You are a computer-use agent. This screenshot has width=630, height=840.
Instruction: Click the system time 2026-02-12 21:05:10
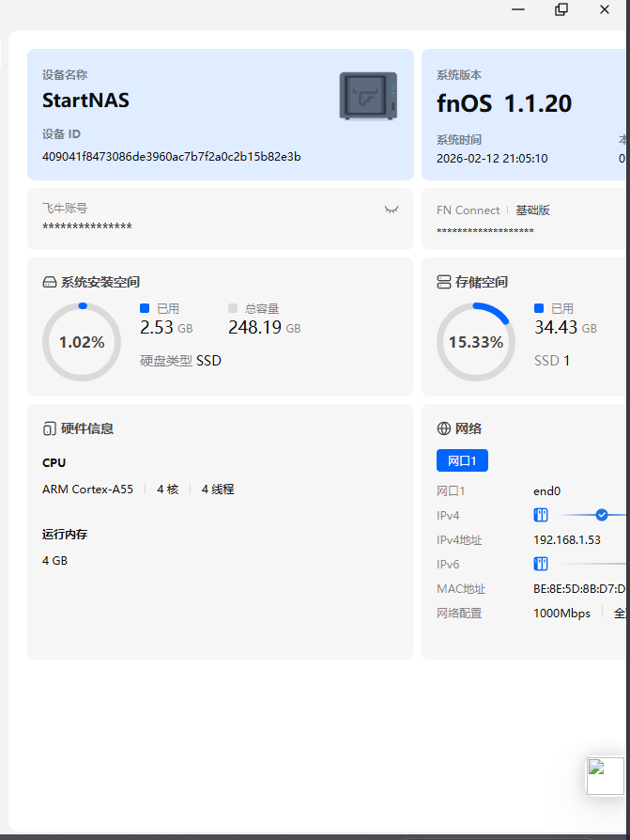click(x=492, y=159)
